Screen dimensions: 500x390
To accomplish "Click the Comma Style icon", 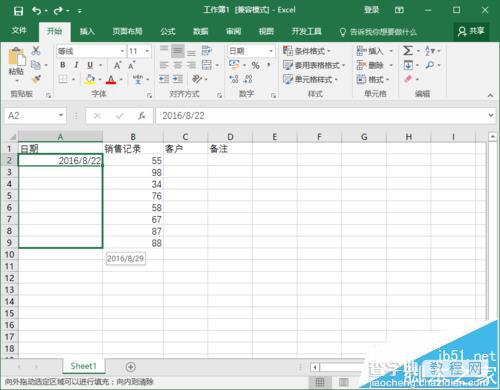I will pyautogui.click(x=269, y=65).
